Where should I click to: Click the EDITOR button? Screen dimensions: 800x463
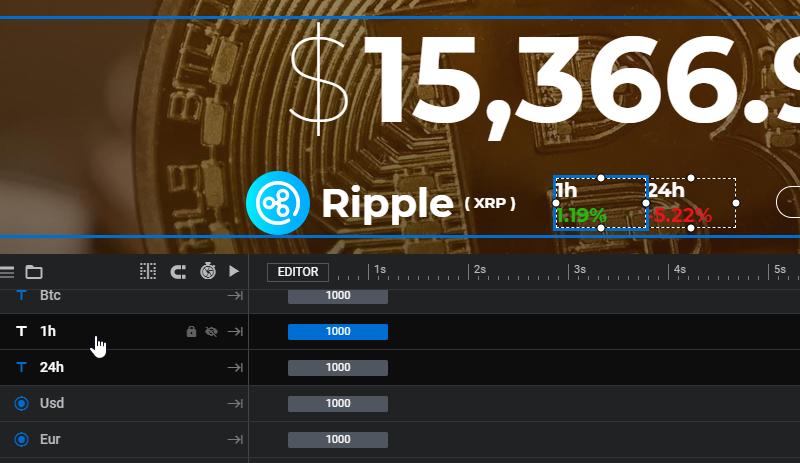[298, 272]
